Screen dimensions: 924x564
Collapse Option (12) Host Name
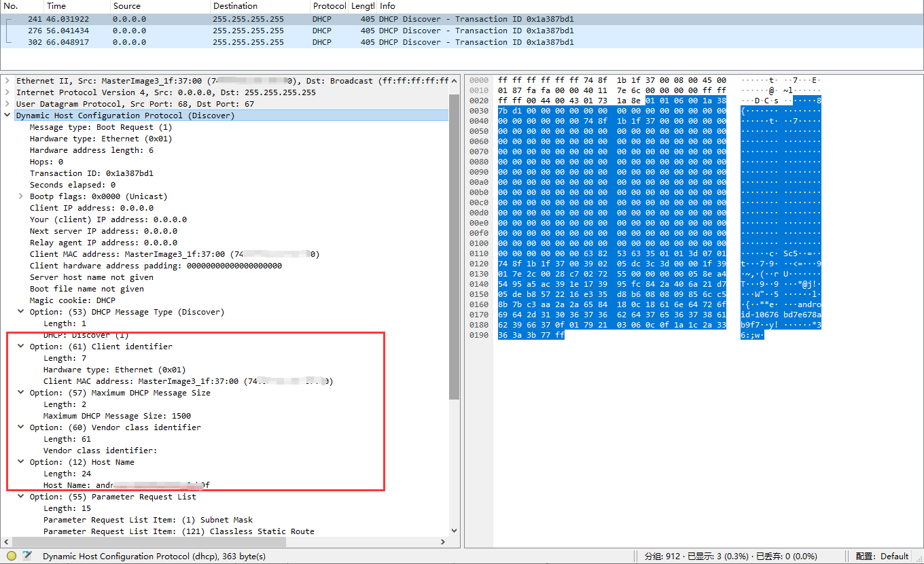pyautogui.click(x=21, y=462)
